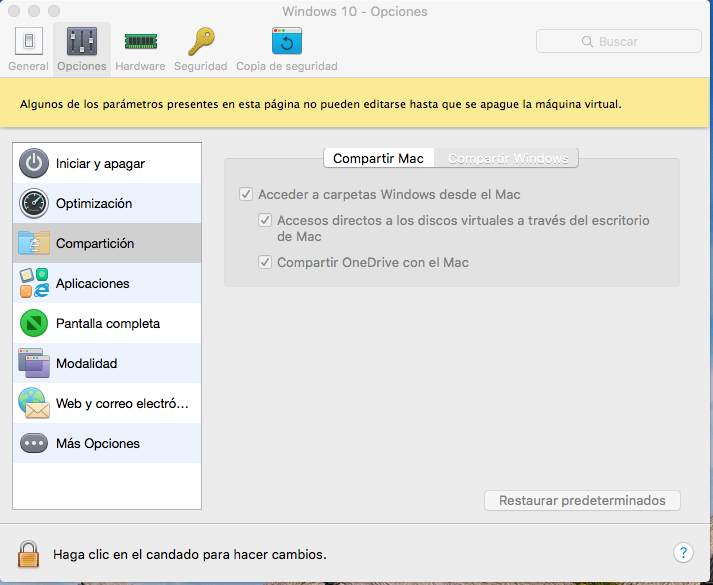The width and height of the screenshot is (713, 585).
Task: Click the Optimización gauge icon
Action: [34, 203]
